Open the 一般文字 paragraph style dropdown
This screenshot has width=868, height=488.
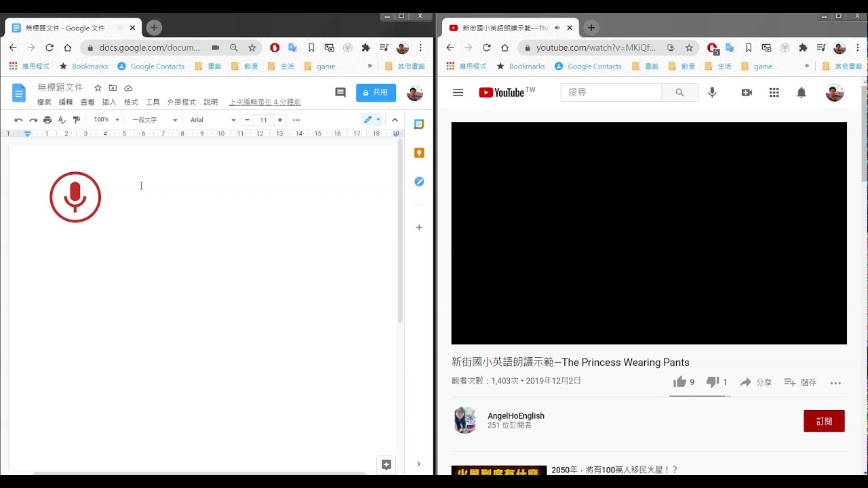click(155, 120)
